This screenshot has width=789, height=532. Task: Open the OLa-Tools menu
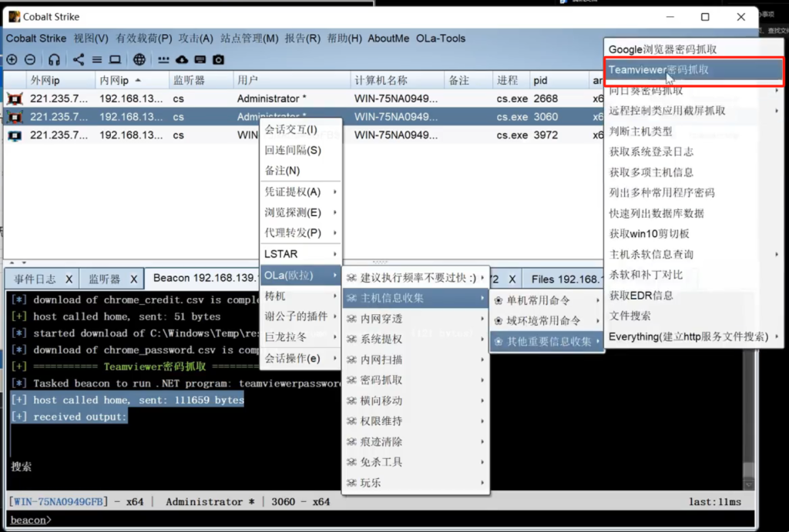pyautogui.click(x=441, y=38)
